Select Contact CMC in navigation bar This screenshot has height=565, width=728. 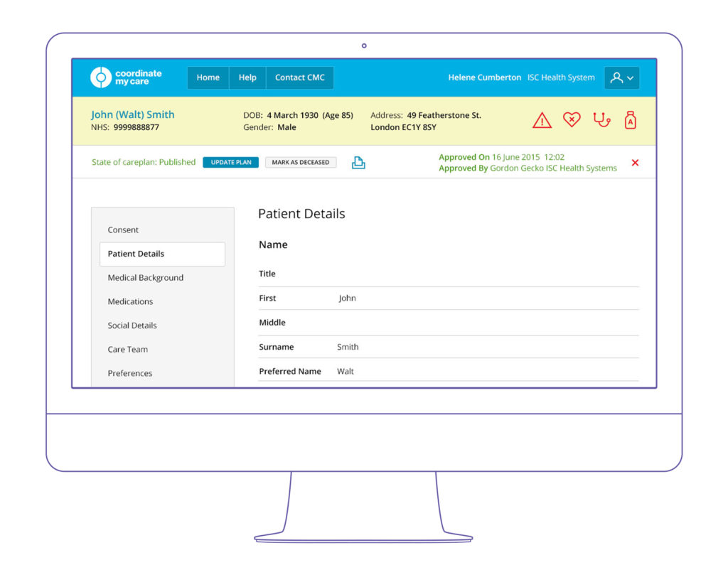(x=299, y=77)
